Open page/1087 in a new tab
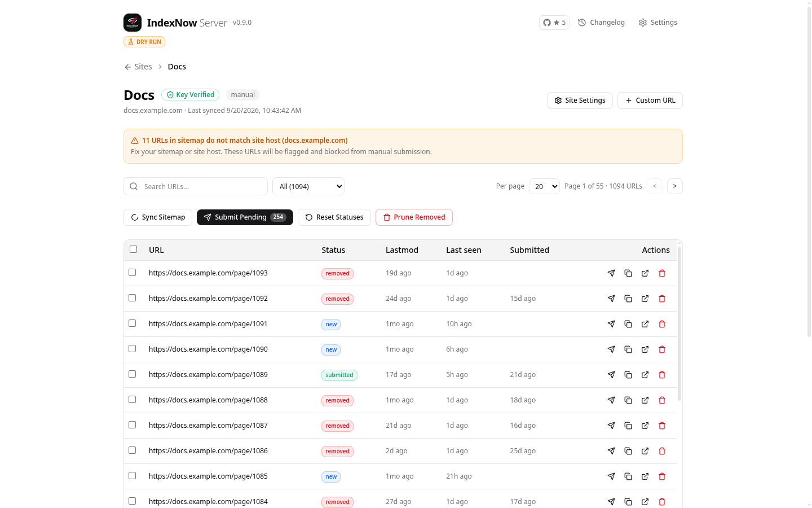Image resolution: width=812 pixels, height=508 pixels. click(x=645, y=426)
